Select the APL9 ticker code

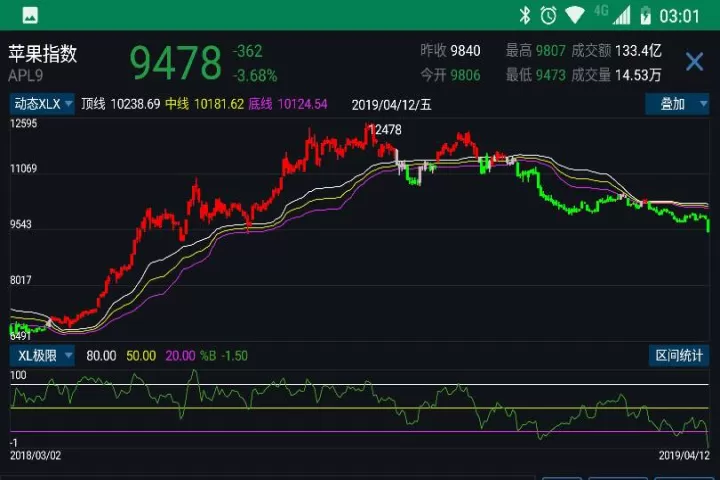[26, 76]
